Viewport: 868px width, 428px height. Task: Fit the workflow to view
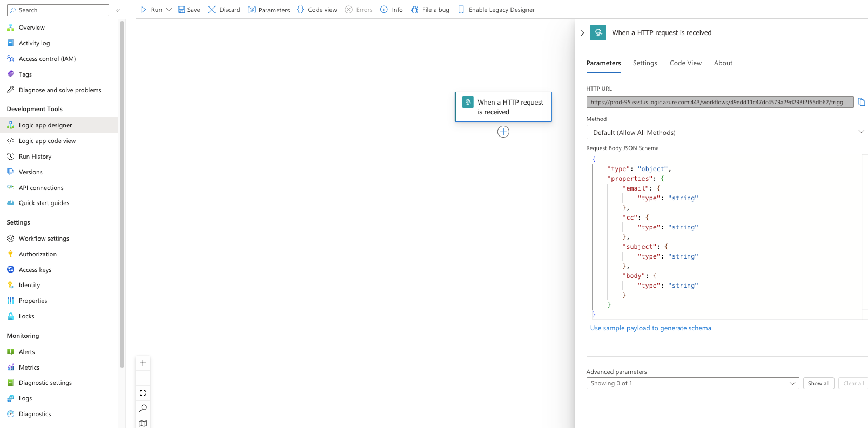point(143,393)
